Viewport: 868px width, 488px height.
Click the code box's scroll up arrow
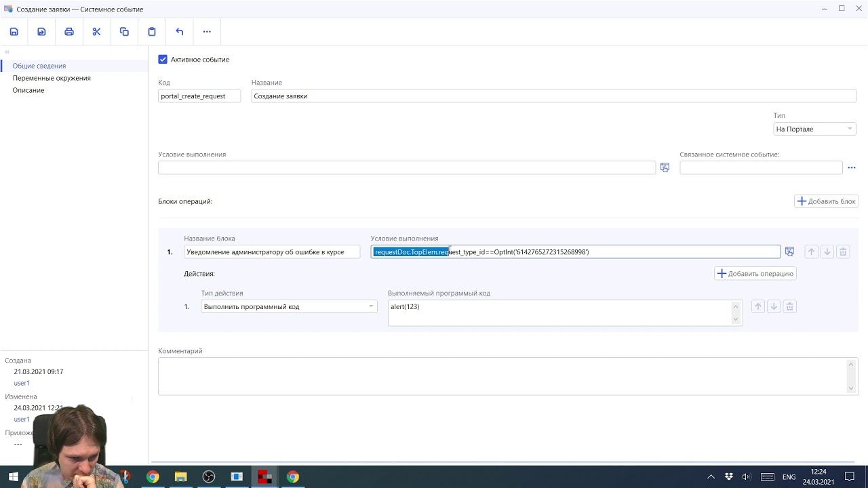[736, 306]
